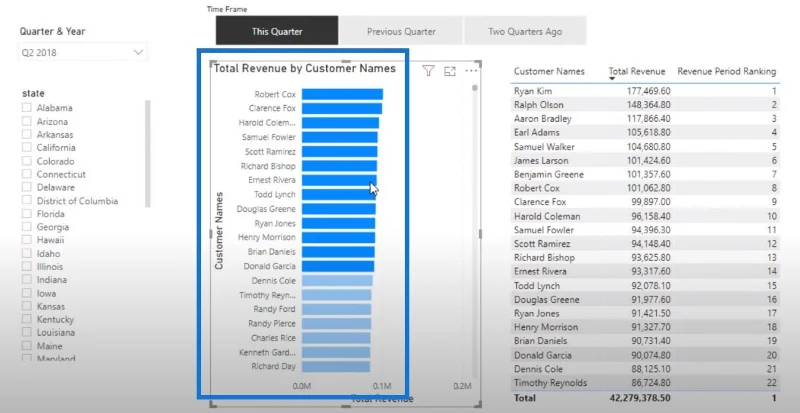Viewport: 800px width, 413px height.
Task: Open focus mode for the bar chart
Action: pos(449,71)
